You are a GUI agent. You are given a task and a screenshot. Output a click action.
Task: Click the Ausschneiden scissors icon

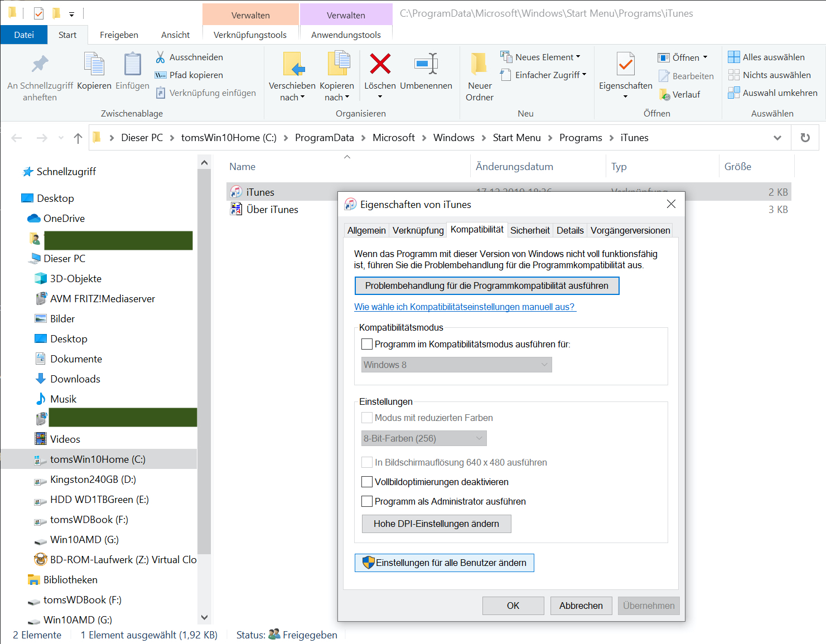[x=161, y=57]
